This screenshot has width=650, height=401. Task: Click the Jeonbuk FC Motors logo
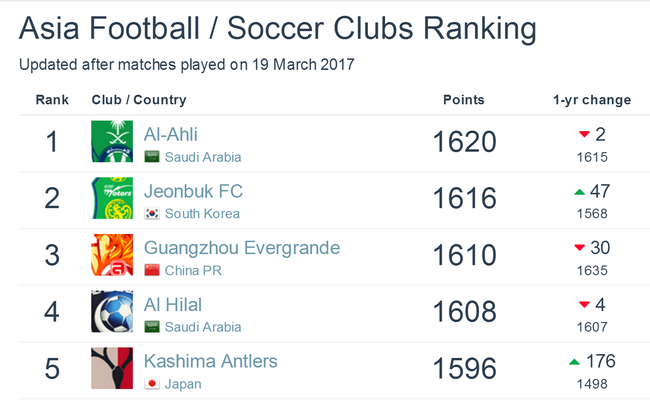(112, 198)
